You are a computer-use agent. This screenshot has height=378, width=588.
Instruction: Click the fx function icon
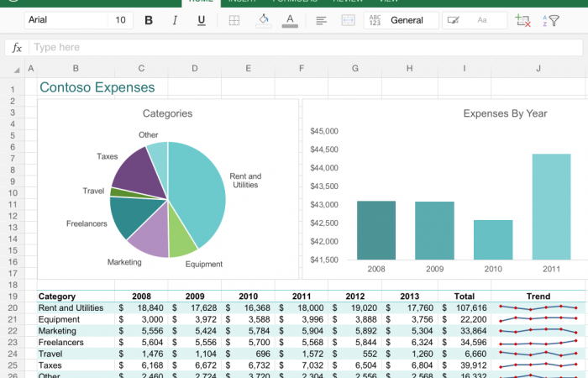(16, 48)
